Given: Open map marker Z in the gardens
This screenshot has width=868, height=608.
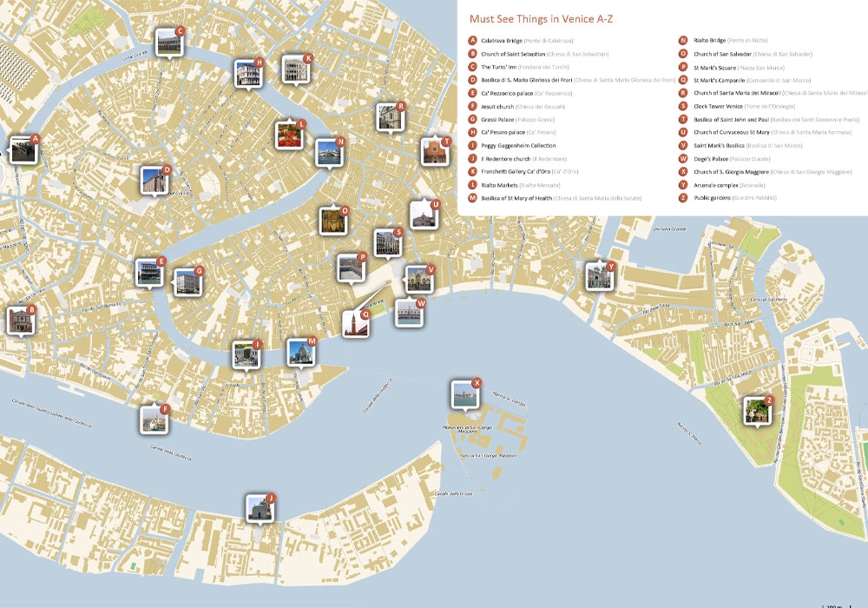Looking at the screenshot, I should coord(757,412).
